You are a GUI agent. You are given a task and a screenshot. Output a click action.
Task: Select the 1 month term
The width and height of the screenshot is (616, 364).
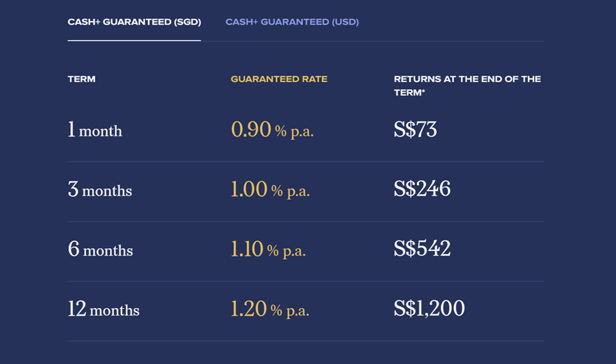[x=95, y=130]
